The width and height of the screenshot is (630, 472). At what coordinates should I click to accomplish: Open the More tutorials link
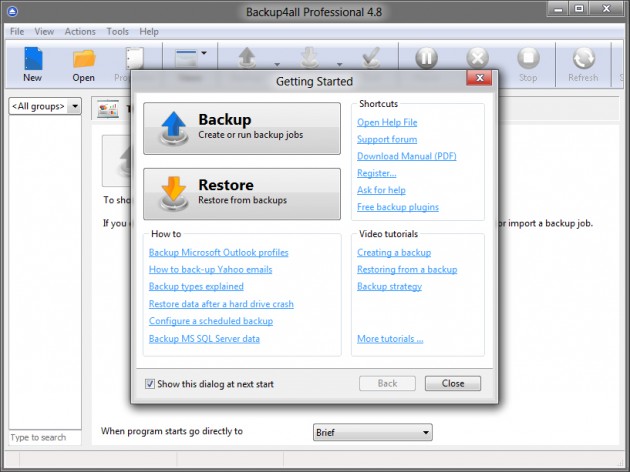click(389, 339)
